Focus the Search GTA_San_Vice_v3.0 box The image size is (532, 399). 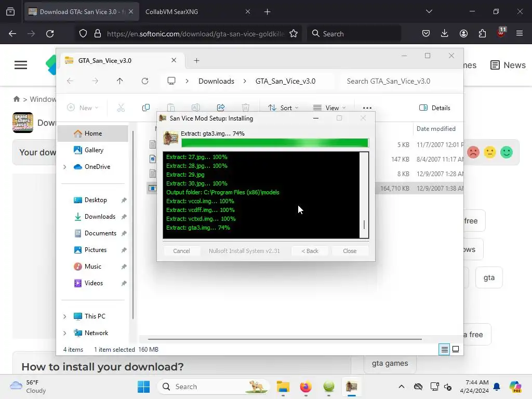pyautogui.click(x=400, y=81)
